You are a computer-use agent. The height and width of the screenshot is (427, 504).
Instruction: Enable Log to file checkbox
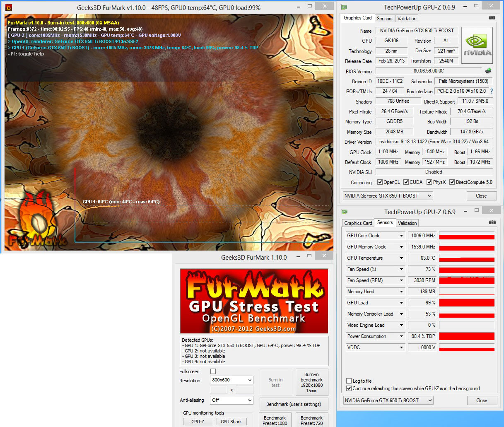pos(349,381)
